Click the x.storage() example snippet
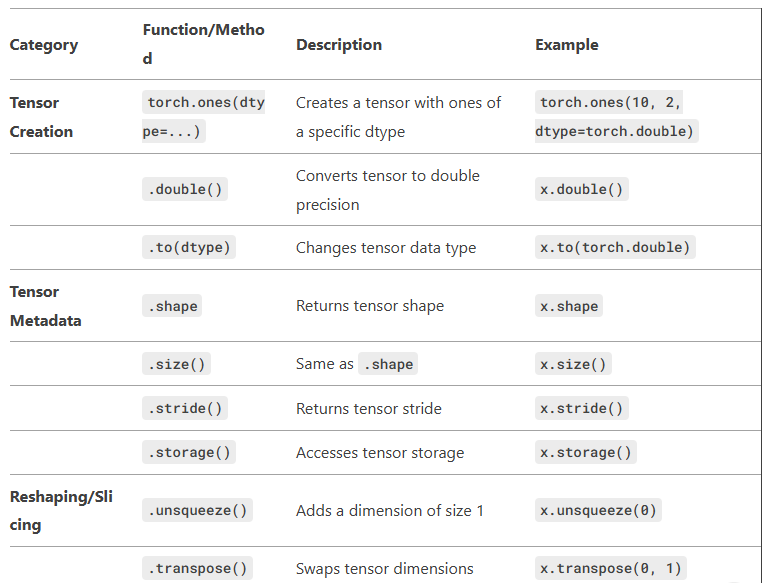This screenshot has width=765, height=583. (x=585, y=452)
